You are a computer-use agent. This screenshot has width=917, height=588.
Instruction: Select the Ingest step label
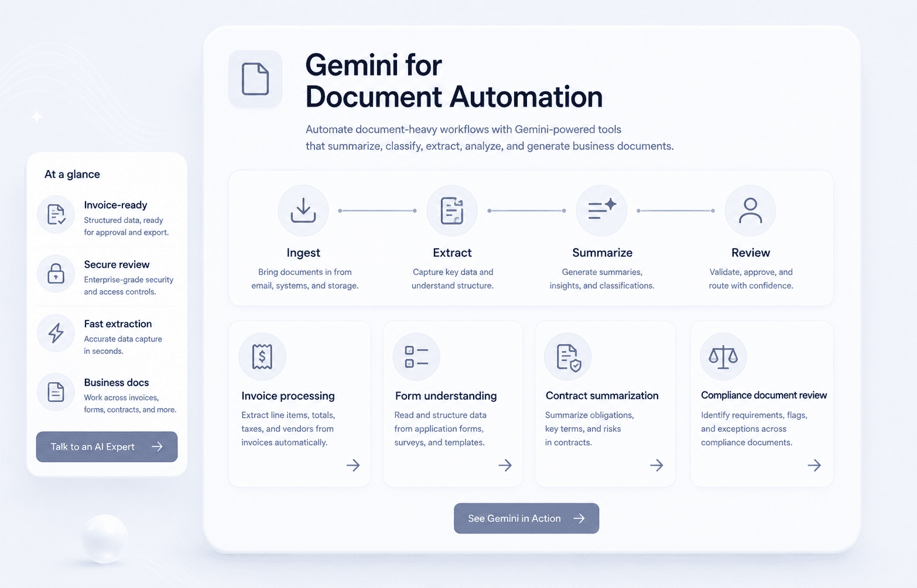coord(303,253)
